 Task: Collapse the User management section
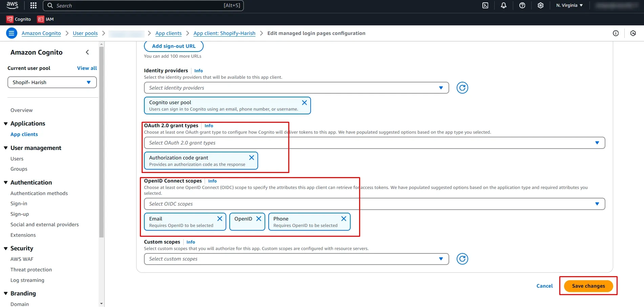point(6,148)
